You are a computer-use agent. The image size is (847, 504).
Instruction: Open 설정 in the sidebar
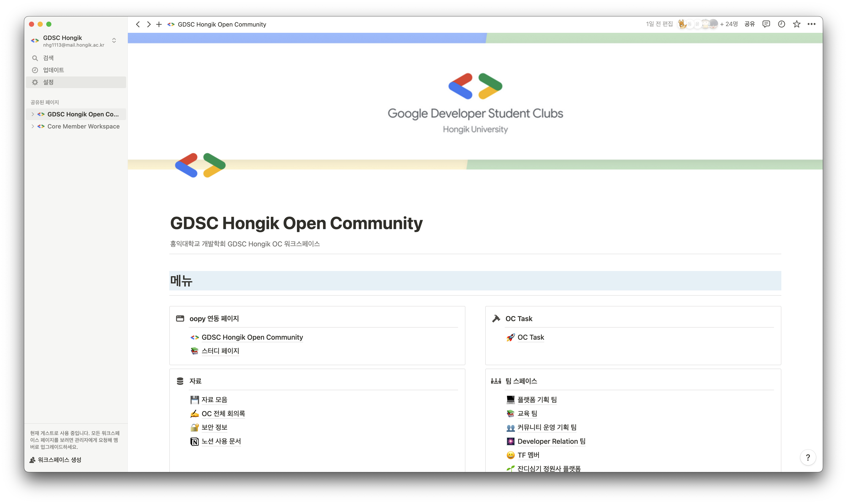point(48,82)
